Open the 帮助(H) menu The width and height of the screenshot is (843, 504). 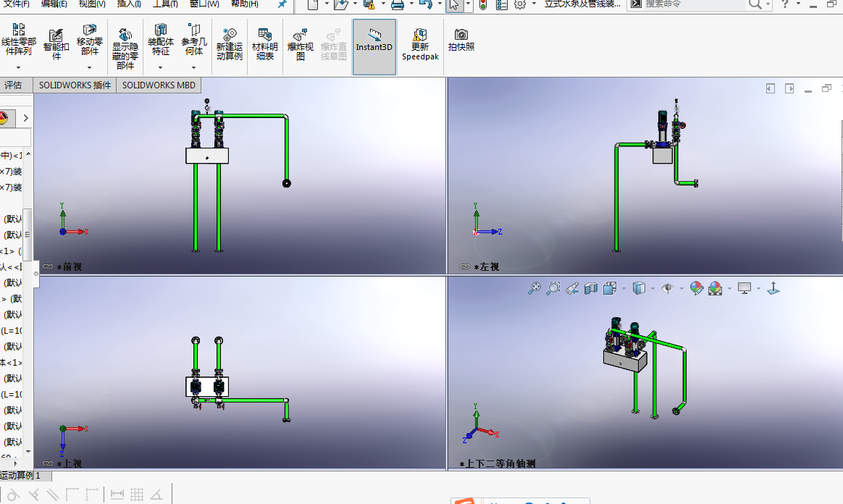tap(245, 4)
